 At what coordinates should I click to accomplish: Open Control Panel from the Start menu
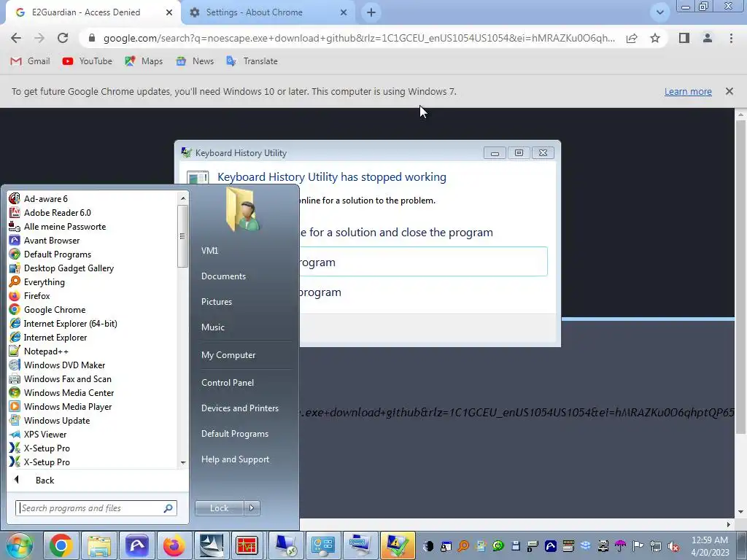[x=228, y=382]
